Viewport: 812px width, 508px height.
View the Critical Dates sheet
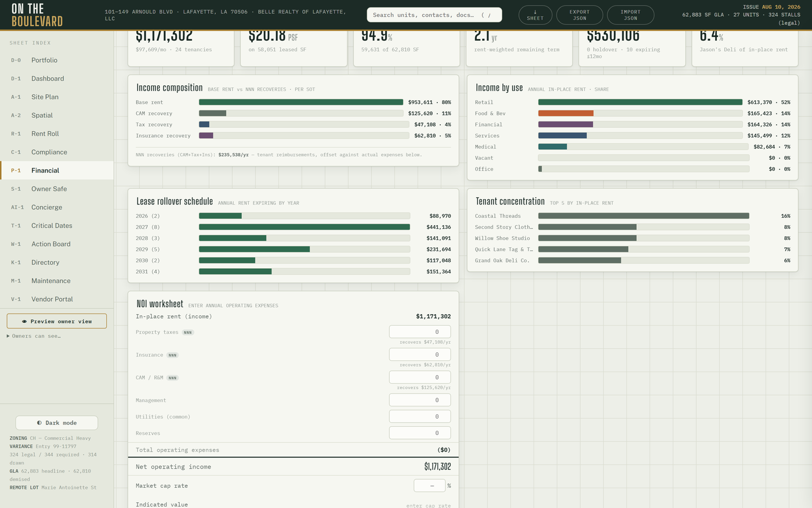[57, 225]
